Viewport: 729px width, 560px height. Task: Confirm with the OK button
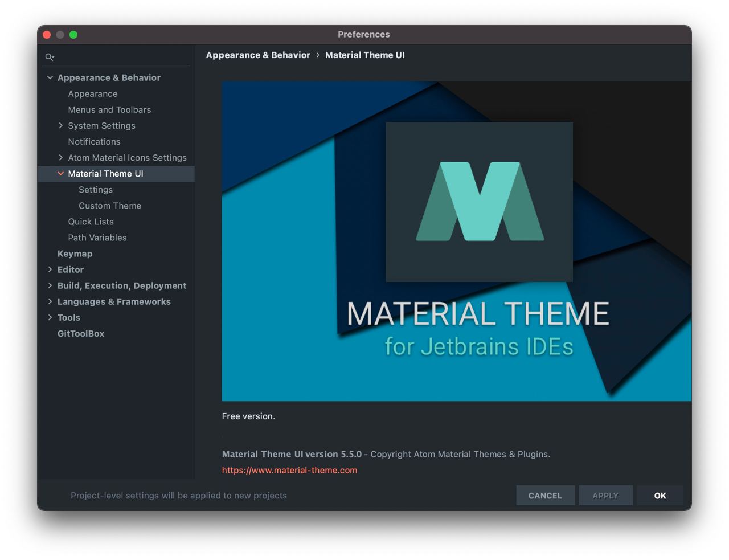click(x=660, y=495)
